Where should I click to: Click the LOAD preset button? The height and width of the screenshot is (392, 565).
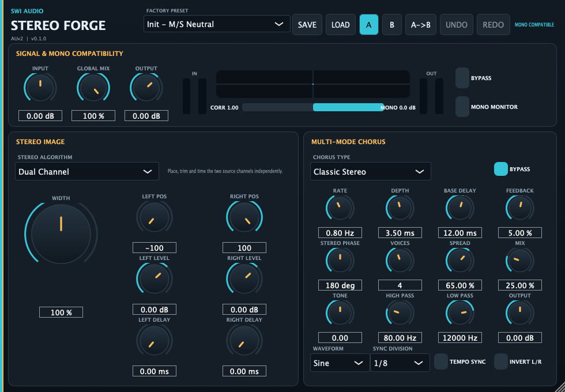point(341,24)
